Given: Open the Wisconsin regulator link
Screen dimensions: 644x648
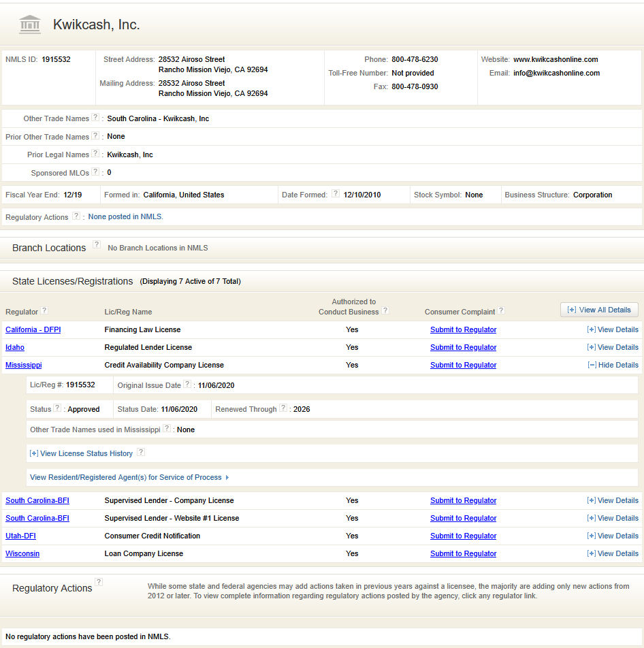Looking at the screenshot, I should (22, 553).
